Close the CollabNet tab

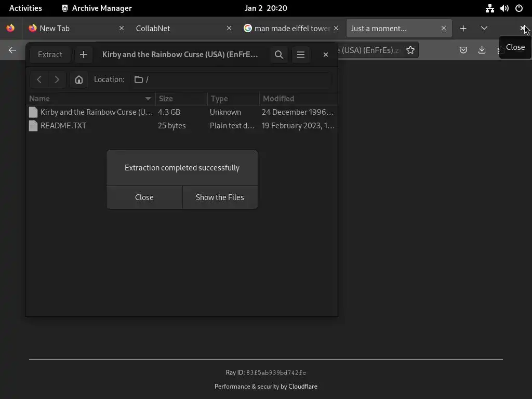(229, 29)
